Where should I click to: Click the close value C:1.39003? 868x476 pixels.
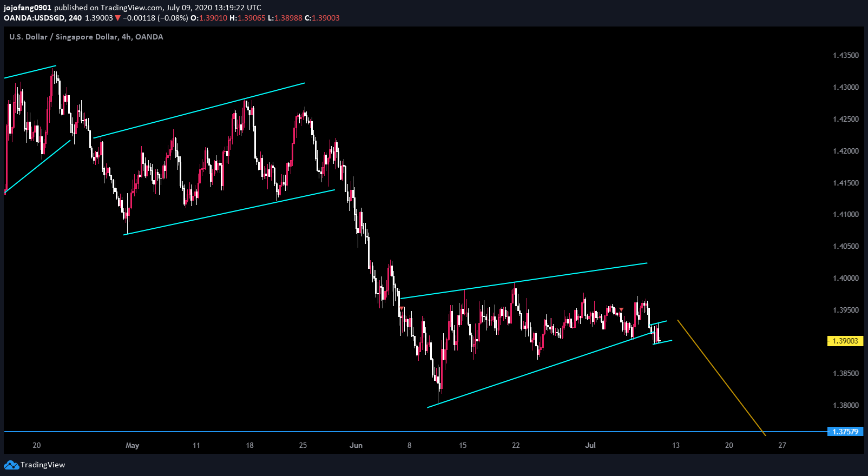point(323,18)
